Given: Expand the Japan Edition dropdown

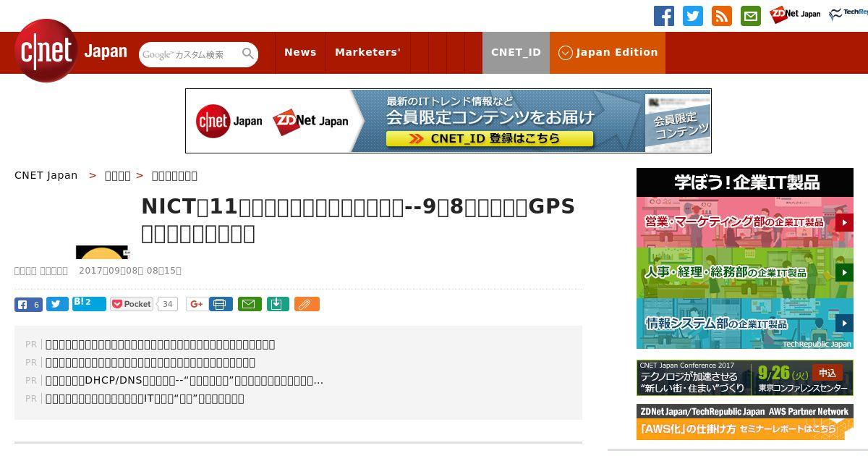Looking at the screenshot, I should [608, 53].
